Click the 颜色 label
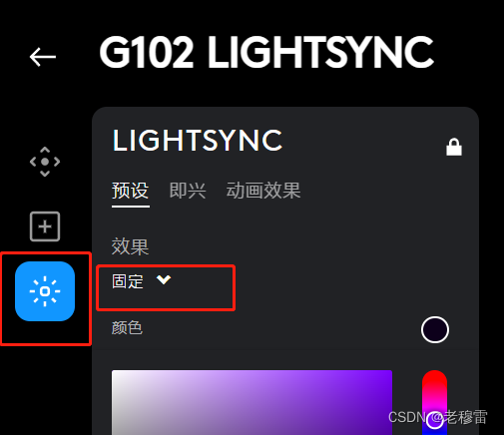Screen dimensions: 504x435 tap(127, 328)
